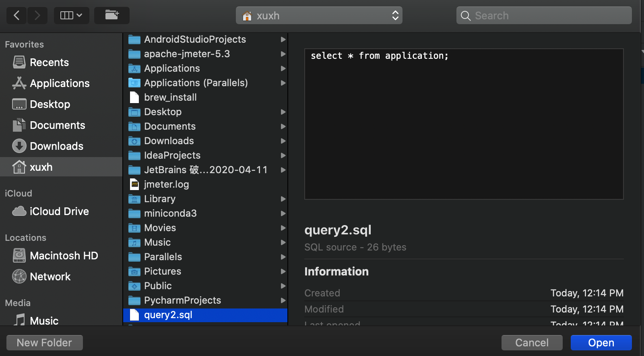This screenshot has height=356, width=644.
Task: Select the Documents folder name in file list
Action: point(170,126)
